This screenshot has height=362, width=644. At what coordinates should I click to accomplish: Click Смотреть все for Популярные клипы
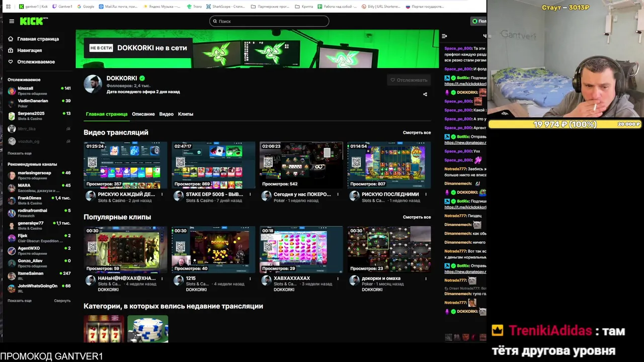pos(417,217)
